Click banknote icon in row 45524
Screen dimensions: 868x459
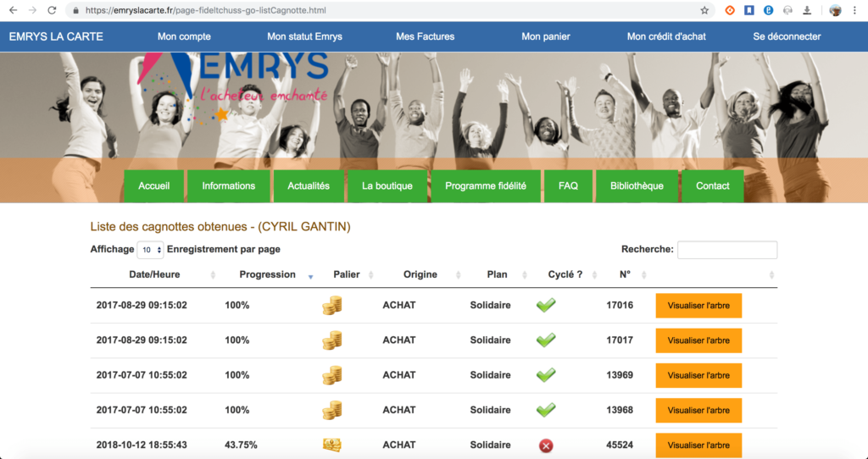pyautogui.click(x=332, y=445)
